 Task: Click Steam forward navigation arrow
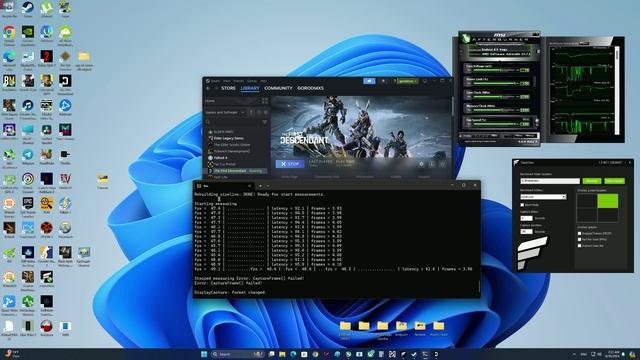click(216, 88)
